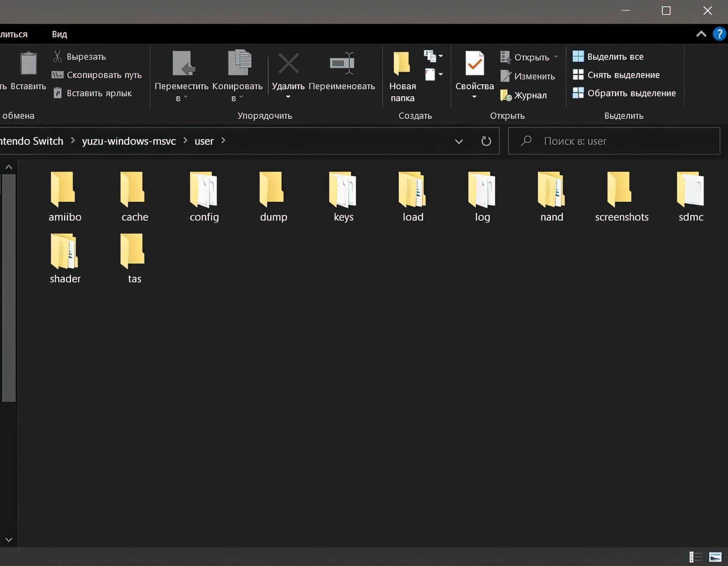Image resolution: width=728 pixels, height=566 pixels.
Task: Select the keys folder
Action: click(343, 197)
